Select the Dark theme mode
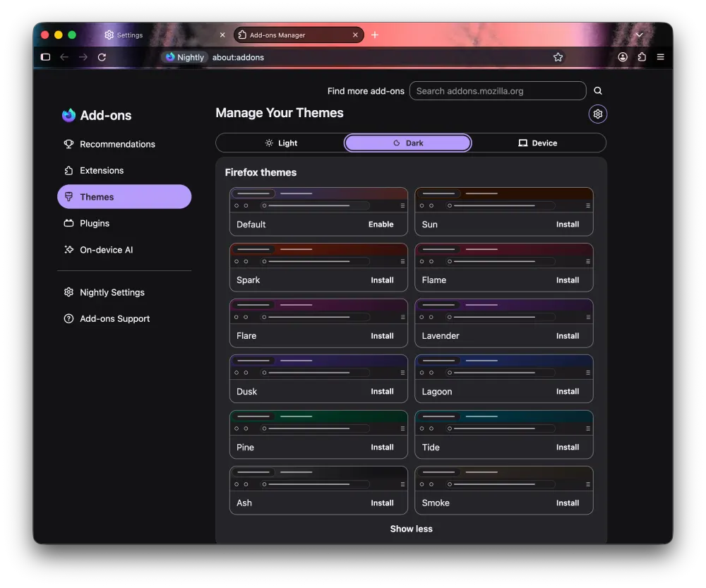This screenshot has height=588, width=706. (x=408, y=143)
